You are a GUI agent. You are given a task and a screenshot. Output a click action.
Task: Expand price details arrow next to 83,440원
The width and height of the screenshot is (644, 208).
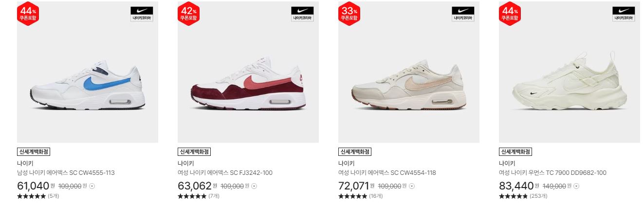[576, 186]
